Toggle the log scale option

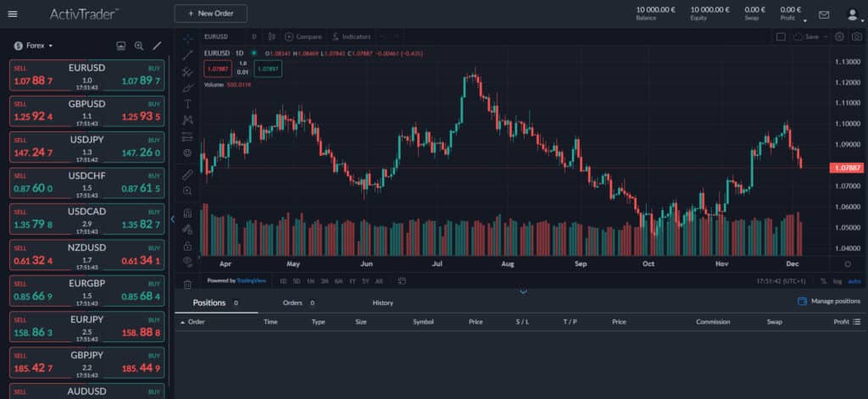[837, 280]
